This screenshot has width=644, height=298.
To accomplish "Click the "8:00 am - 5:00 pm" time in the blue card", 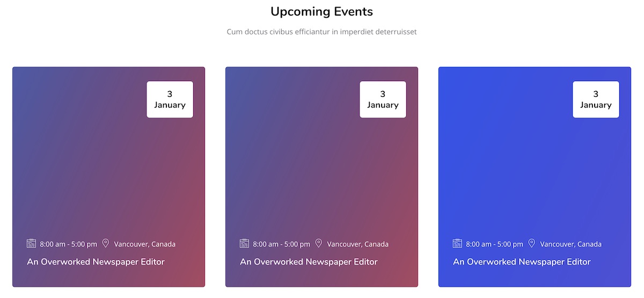I will tap(494, 244).
